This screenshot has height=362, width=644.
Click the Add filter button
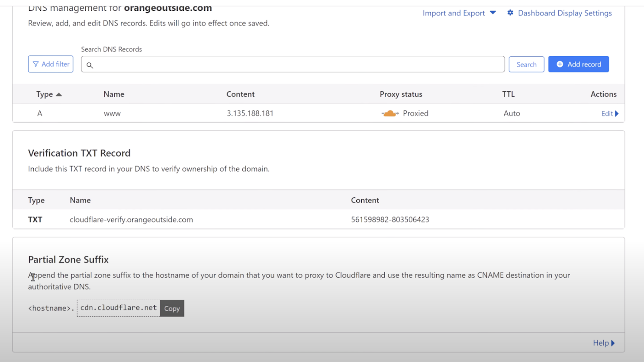click(x=51, y=64)
